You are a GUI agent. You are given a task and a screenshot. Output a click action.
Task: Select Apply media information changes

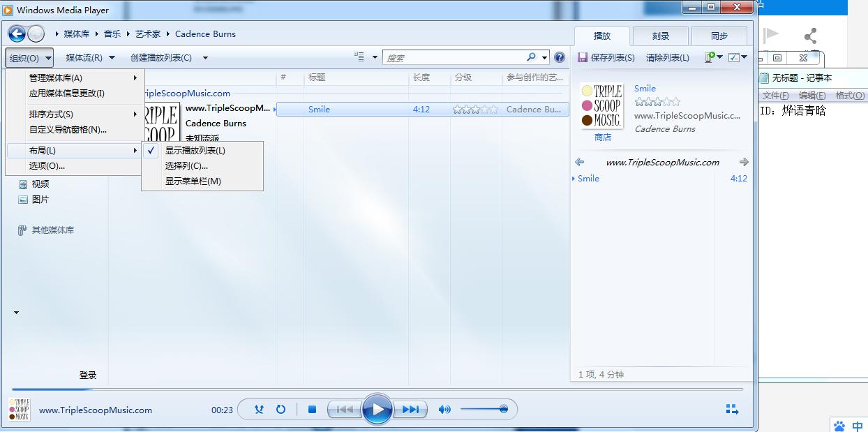[x=75, y=94]
